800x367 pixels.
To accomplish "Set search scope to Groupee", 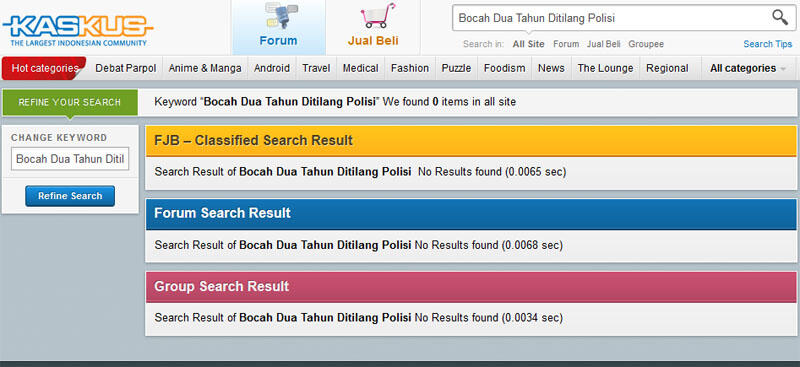I will [x=646, y=44].
